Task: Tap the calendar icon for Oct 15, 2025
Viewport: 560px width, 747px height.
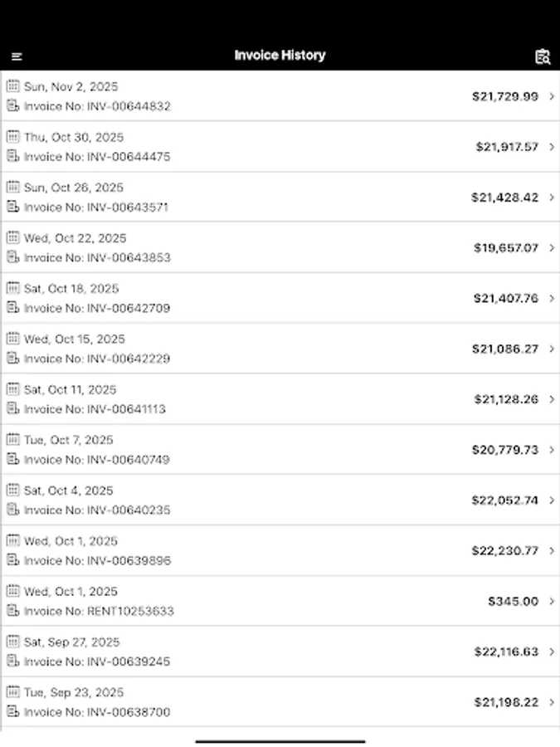Action: coord(12,339)
